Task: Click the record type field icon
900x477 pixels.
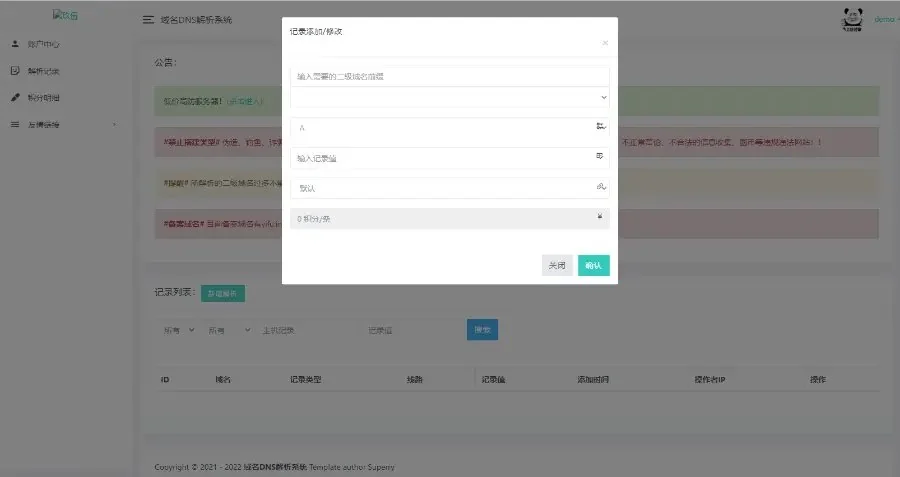Action: tap(600, 126)
